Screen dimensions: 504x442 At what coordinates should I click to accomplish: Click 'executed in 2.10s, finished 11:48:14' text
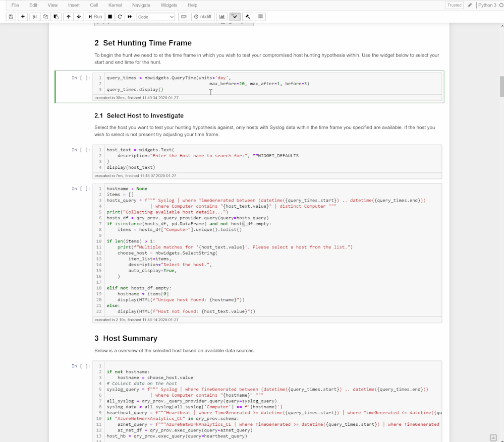click(x=136, y=320)
